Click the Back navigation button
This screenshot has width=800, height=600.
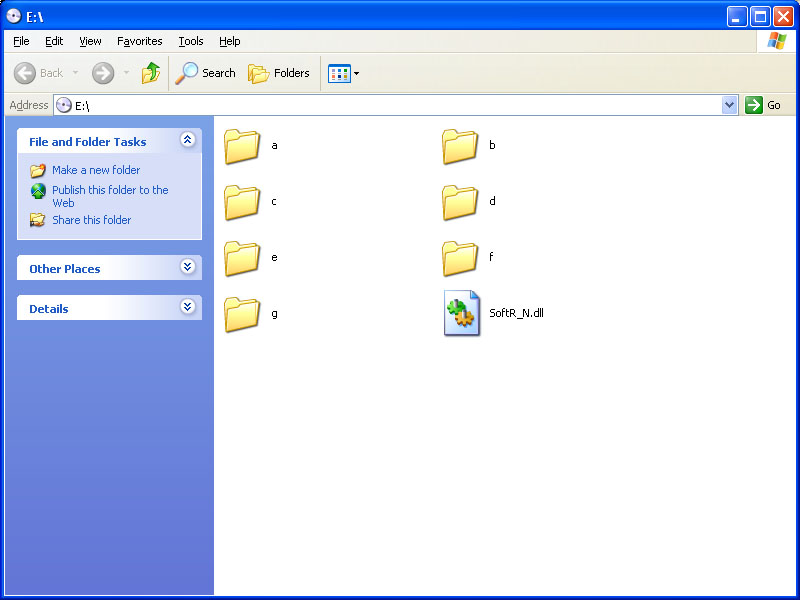pyautogui.click(x=39, y=73)
